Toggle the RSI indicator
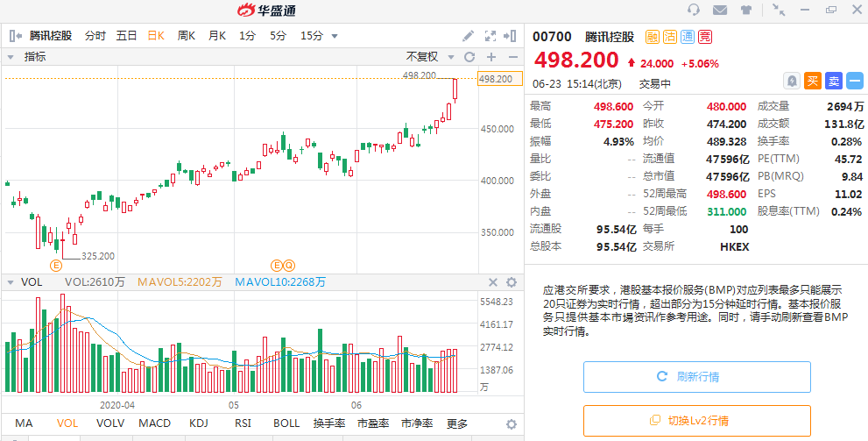The width and height of the screenshot is (868, 441). pyautogui.click(x=243, y=423)
